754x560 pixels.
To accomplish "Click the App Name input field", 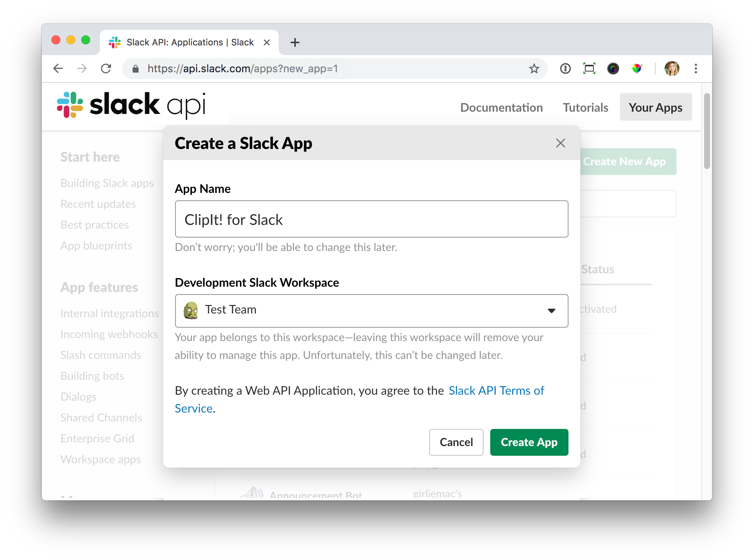I will pyautogui.click(x=371, y=219).
